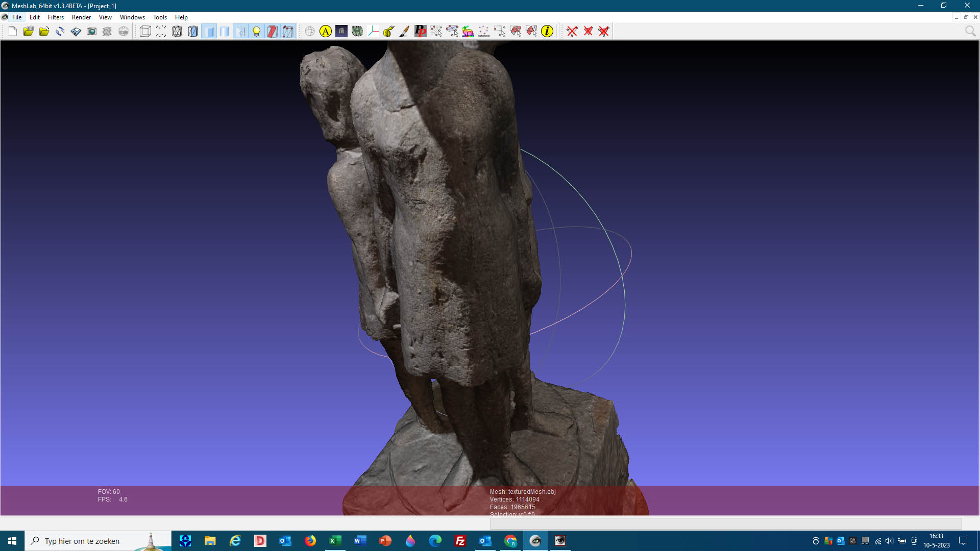The image size is (980, 551).
Task: Open the Windows Start menu
Action: coord(12,541)
